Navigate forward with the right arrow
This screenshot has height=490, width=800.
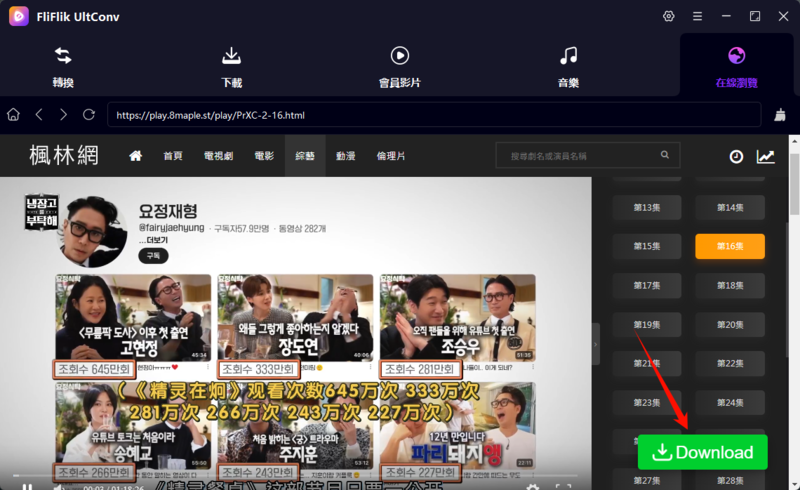coord(64,115)
